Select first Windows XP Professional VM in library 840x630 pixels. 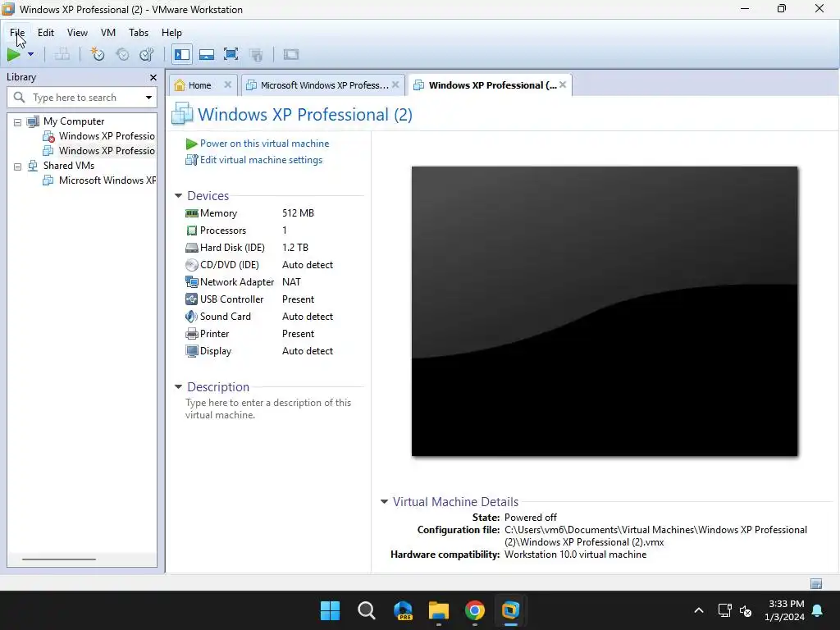click(98, 136)
